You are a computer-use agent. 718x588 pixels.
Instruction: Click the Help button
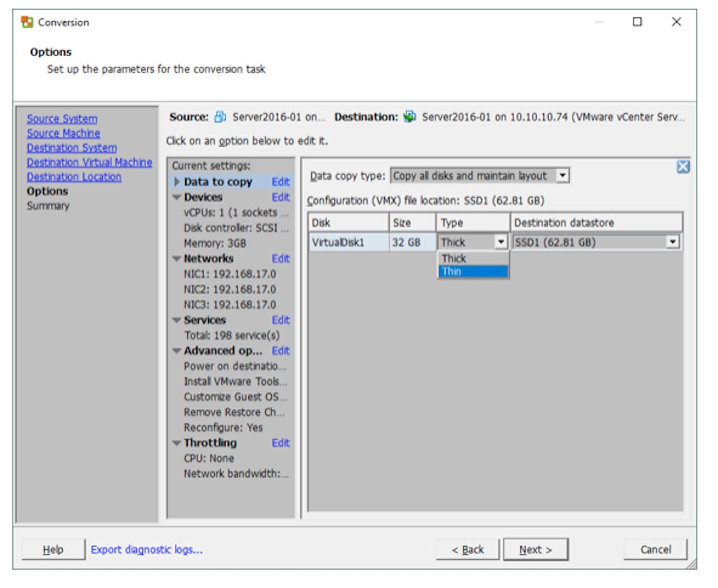(x=53, y=549)
